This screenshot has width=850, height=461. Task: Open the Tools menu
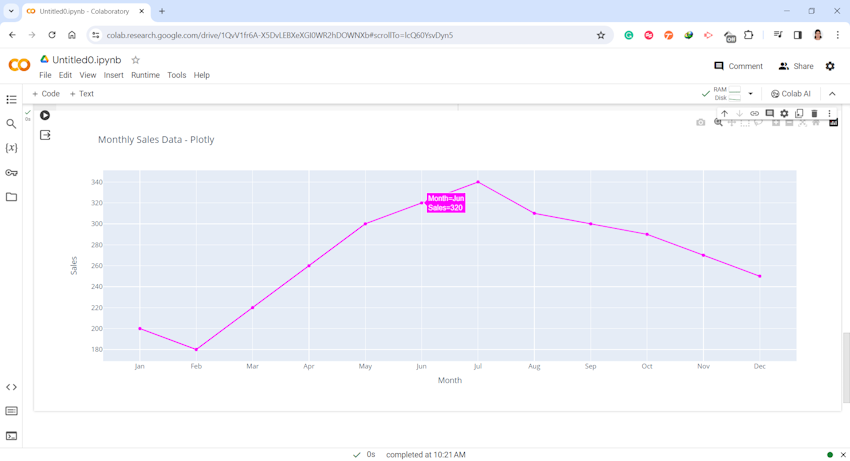[177, 75]
